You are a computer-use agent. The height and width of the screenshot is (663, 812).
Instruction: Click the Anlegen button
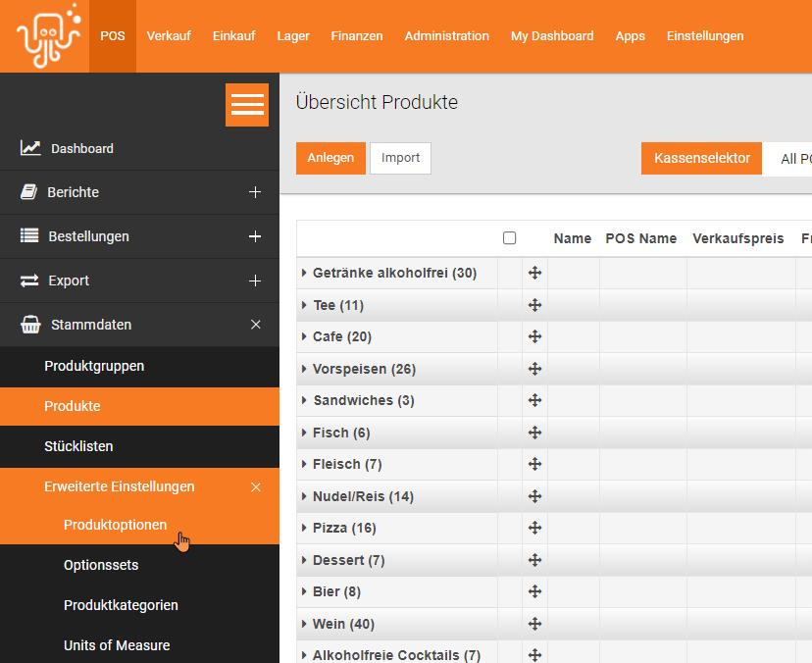[330, 158]
